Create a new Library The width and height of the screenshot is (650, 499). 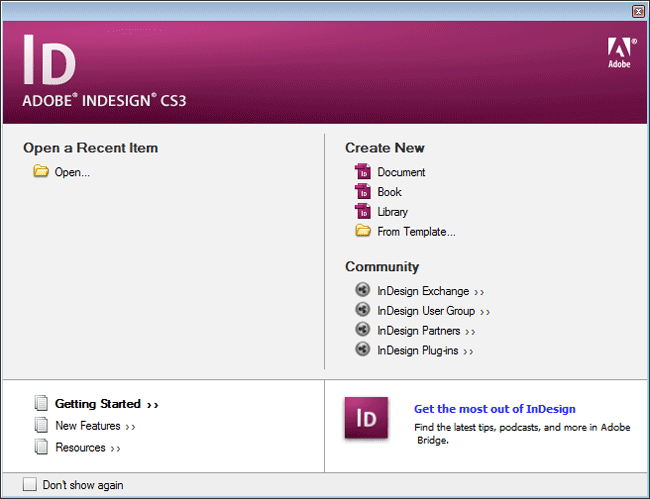click(x=392, y=212)
